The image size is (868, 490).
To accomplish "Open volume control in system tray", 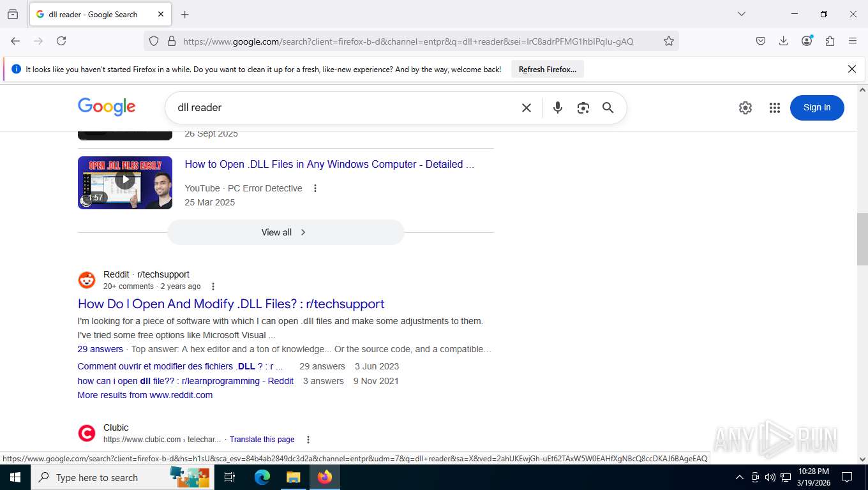I will (770, 477).
